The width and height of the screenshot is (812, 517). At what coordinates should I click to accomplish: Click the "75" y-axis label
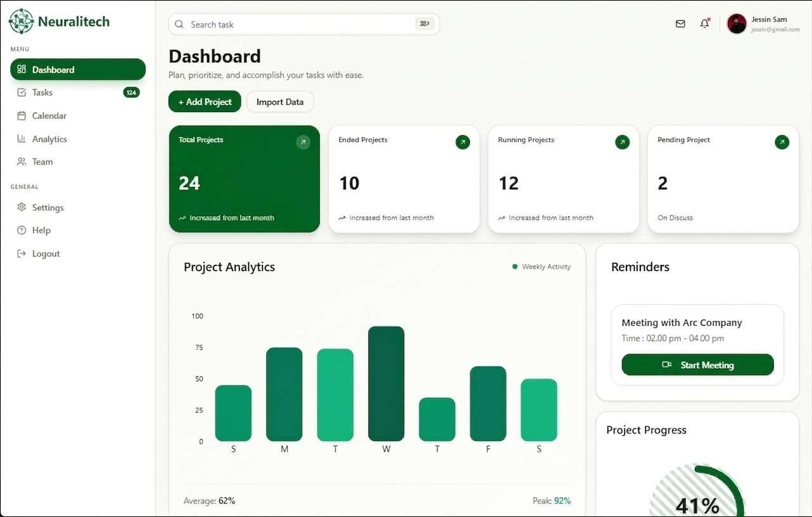click(x=200, y=347)
